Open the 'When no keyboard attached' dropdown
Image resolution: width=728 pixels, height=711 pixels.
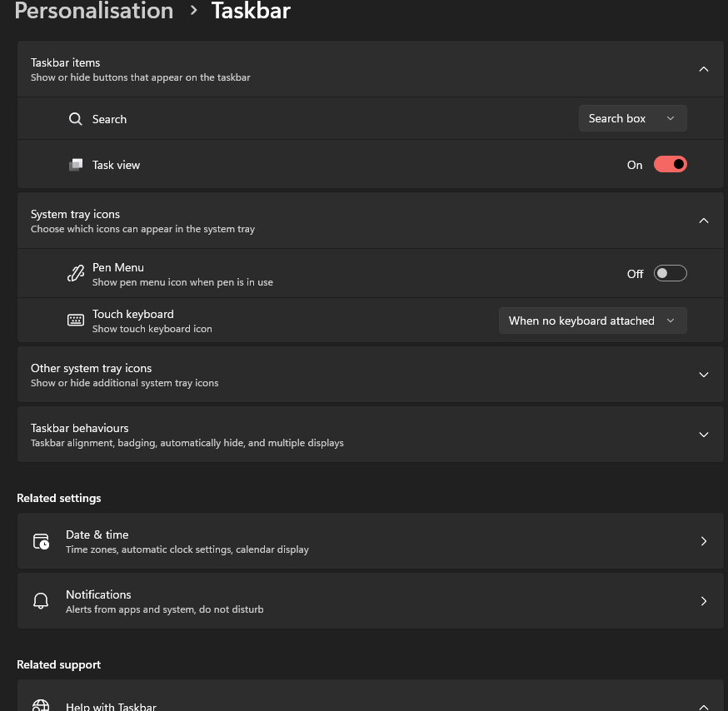[592, 321]
